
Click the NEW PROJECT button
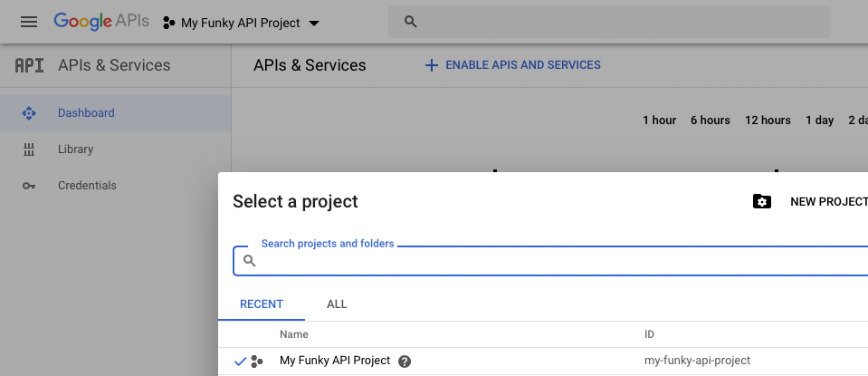829,201
